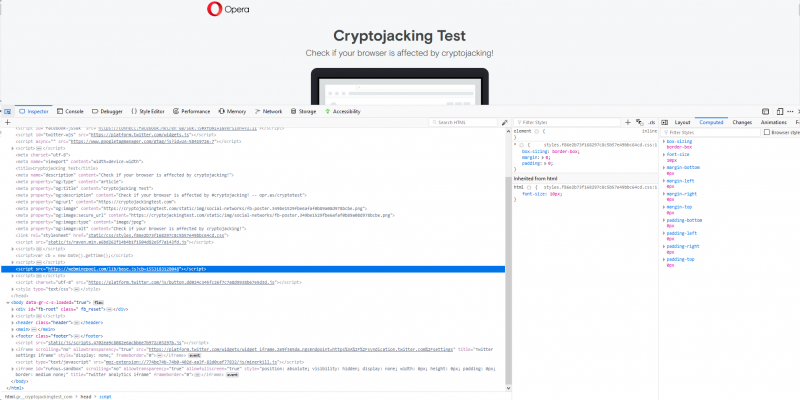Image resolution: width=800 pixels, height=400 pixels.
Task: Select the head breadcrumb
Action: point(86,396)
